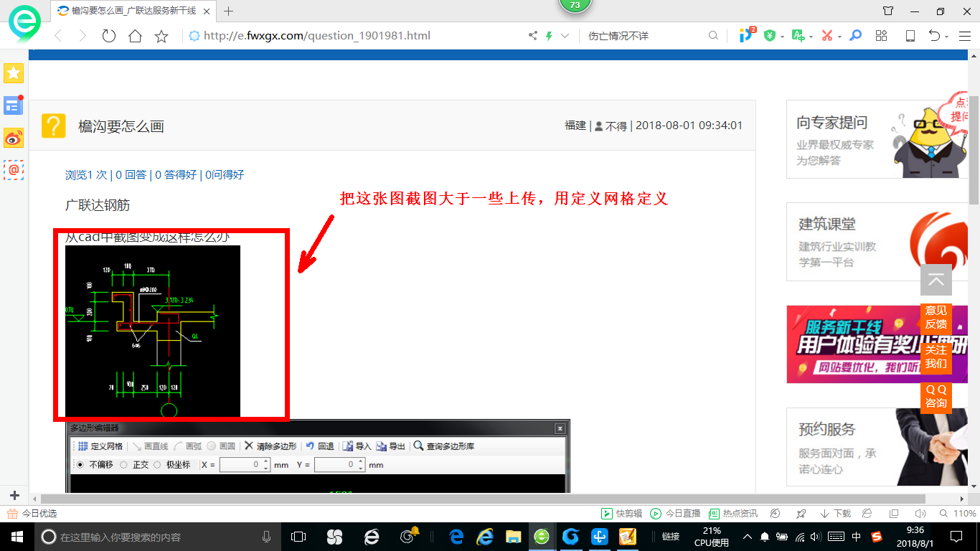Click the search magnifier icon
Viewport: 980px width, 551px height.
(713, 35)
